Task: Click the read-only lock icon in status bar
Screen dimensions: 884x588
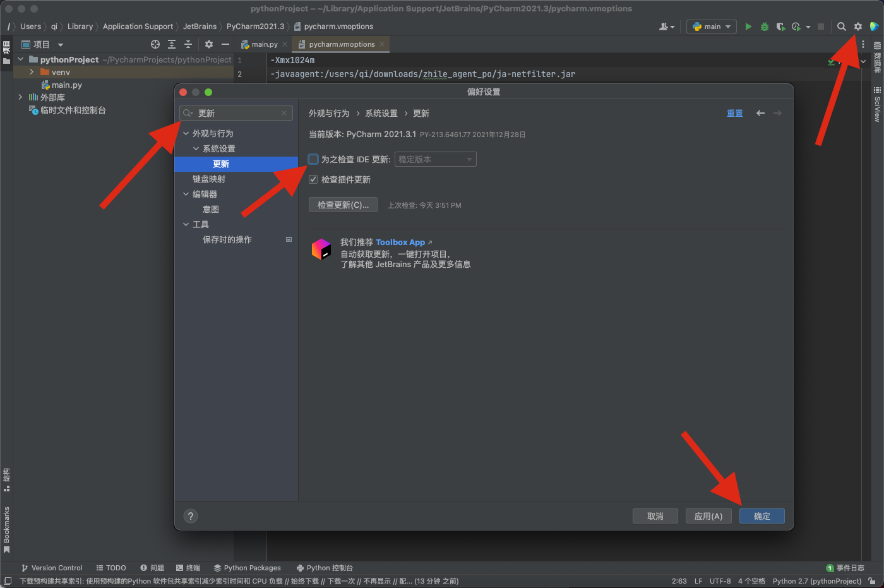Action: pyautogui.click(x=872, y=581)
